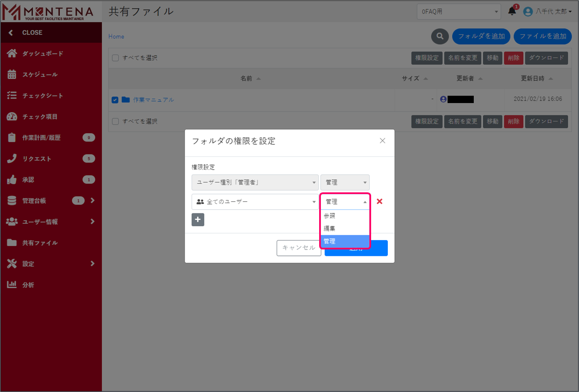Image resolution: width=579 pixels, height=392 pixels.
Task: Click the フォルダを追加 button
Action: [481, 36]
